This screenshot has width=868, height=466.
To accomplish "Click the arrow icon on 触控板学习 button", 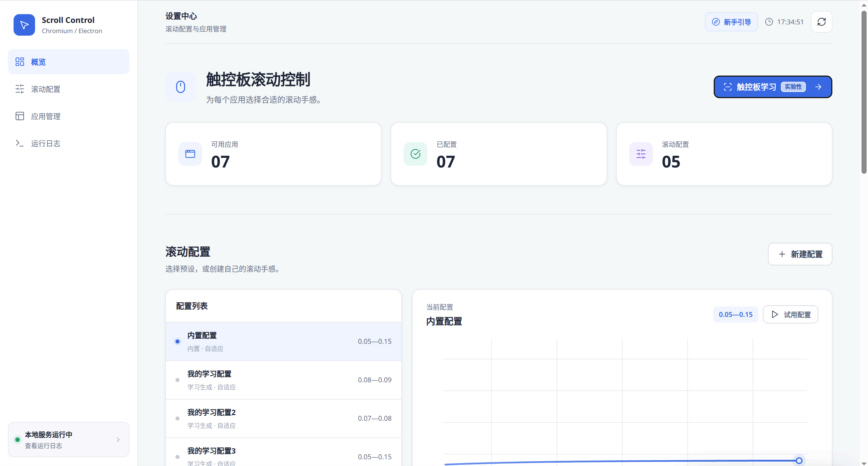I will coord(818,87).
